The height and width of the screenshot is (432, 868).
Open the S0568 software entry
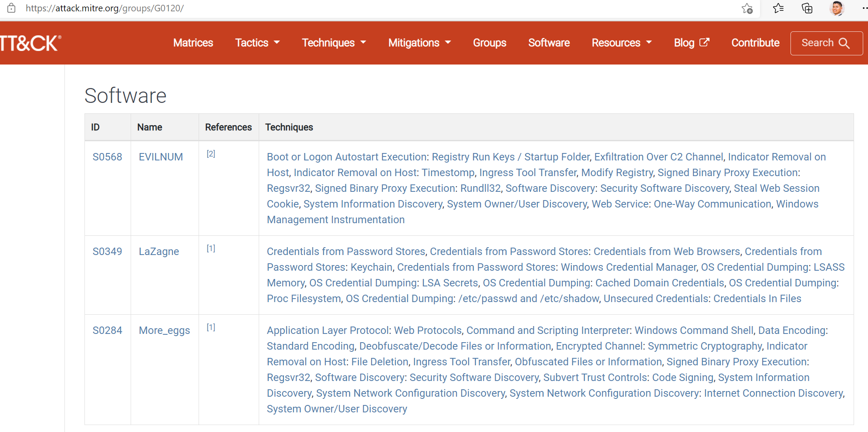click(x=107, y=156)
